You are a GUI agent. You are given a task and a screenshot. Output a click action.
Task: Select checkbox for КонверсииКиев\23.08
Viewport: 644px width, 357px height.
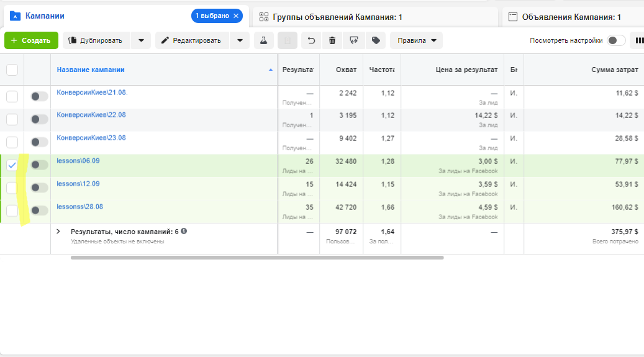coord(12,142)
